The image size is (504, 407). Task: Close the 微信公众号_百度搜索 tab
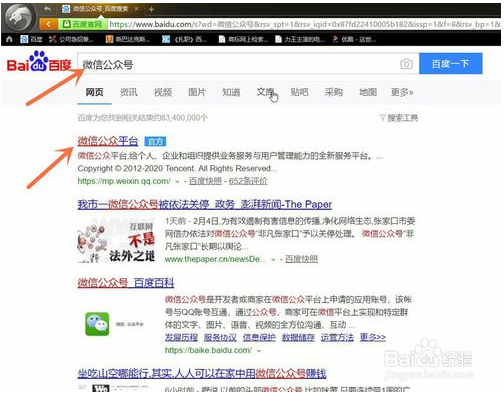(136, 9)
